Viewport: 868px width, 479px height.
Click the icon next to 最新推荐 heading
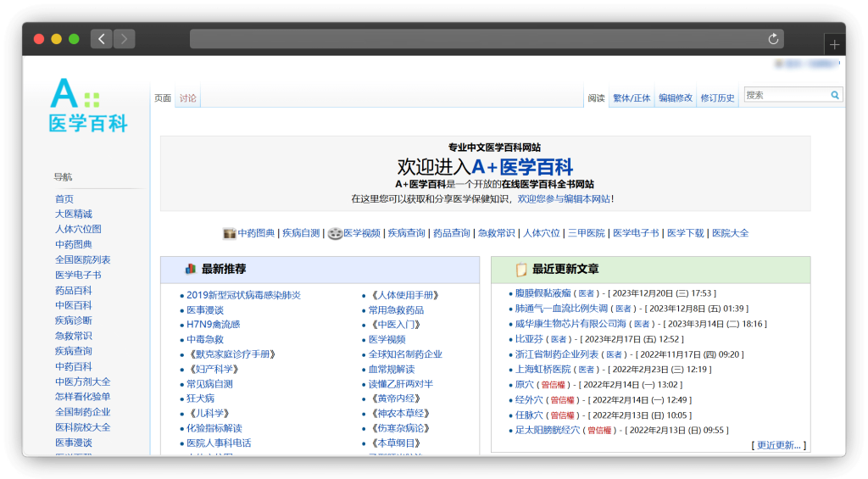pyautogui.click(x=191, y=269)
